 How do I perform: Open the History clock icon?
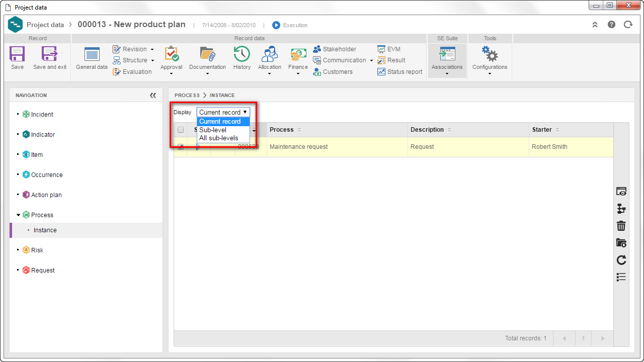click(242, 54)
